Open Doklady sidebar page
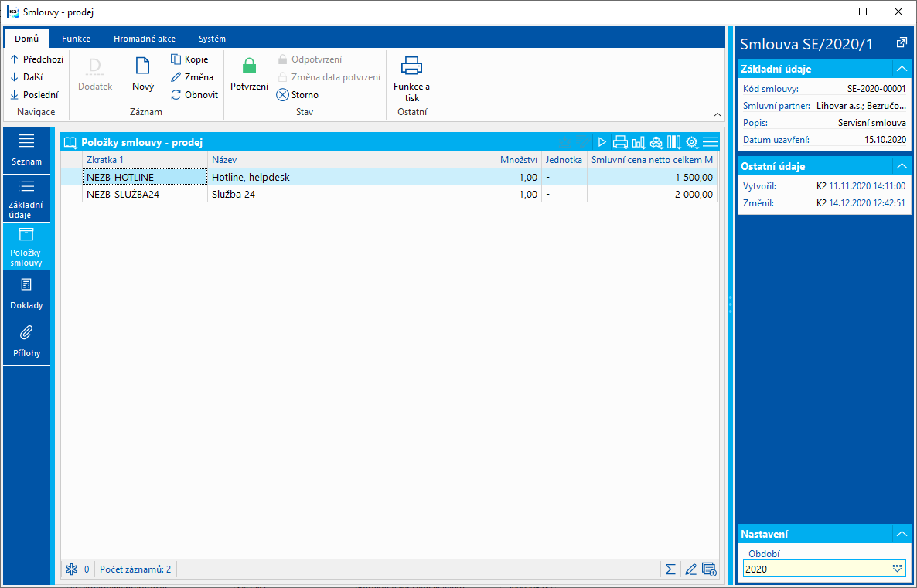Image resolution: width=917 pixels, height=588 pixels. tap(26, 294)
